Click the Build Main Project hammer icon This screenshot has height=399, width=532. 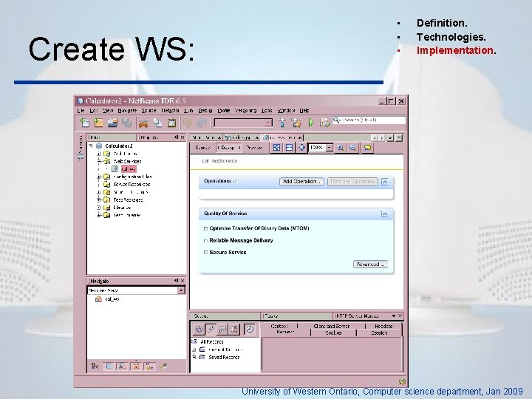(282, 123)
